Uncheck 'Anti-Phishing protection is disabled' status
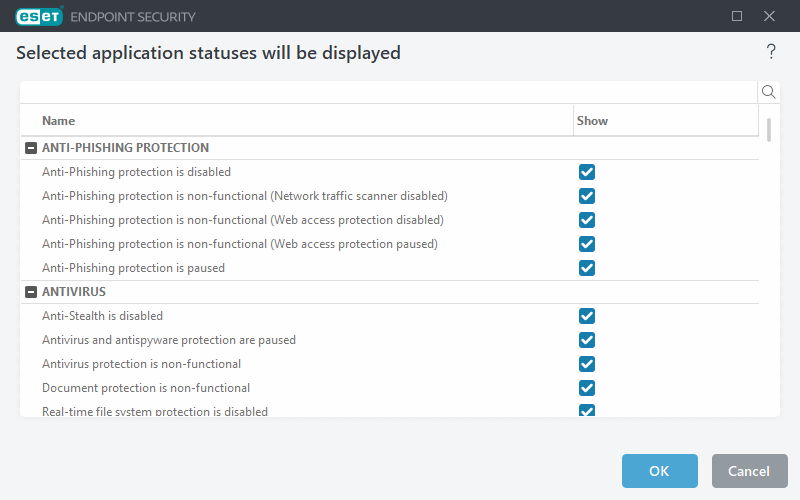 click(587, 172)
